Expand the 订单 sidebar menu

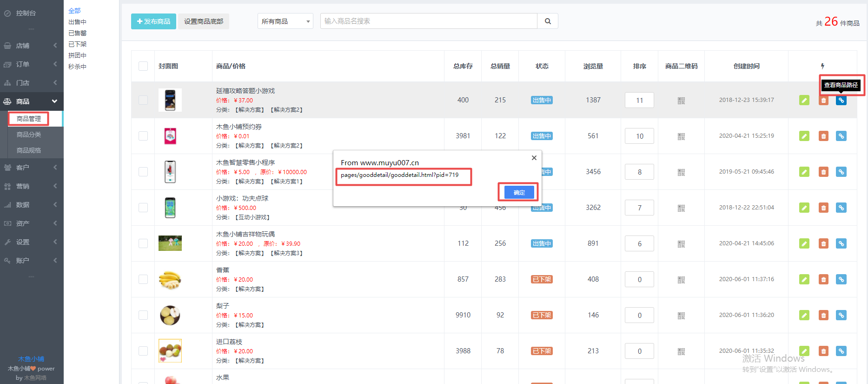point(32,64)
